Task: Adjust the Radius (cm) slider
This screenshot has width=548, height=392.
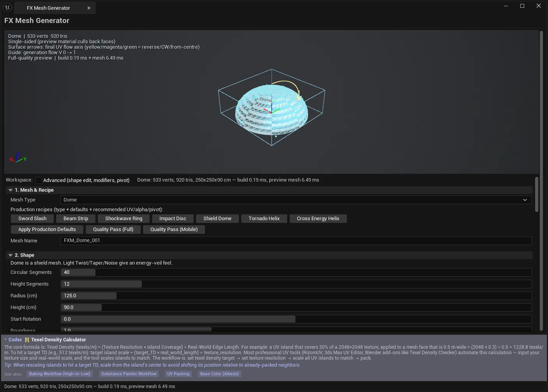Action: tap(296, 296)
